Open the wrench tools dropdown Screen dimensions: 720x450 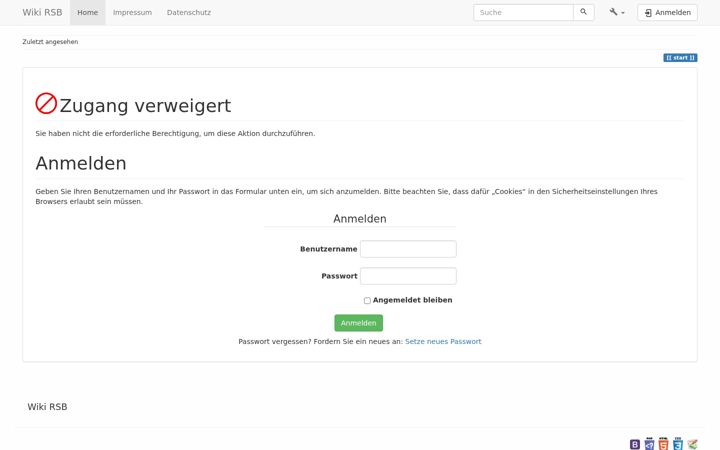tap(617, 12)
